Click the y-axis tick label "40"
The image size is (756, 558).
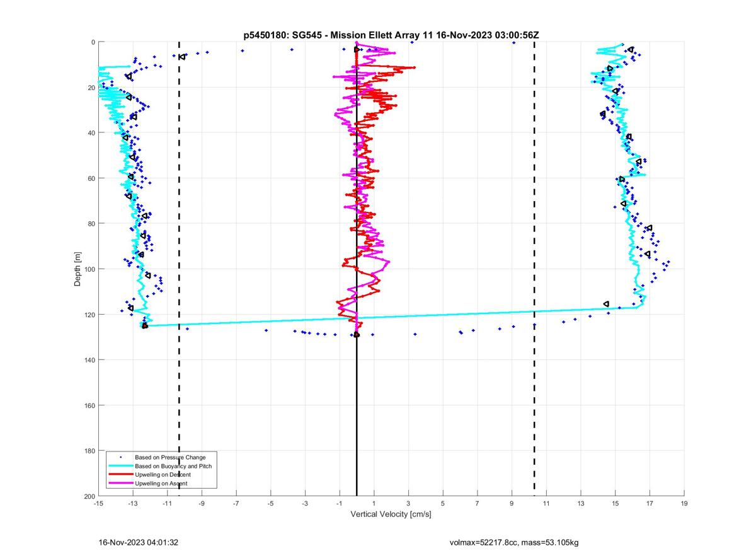(x=91, y=133)
